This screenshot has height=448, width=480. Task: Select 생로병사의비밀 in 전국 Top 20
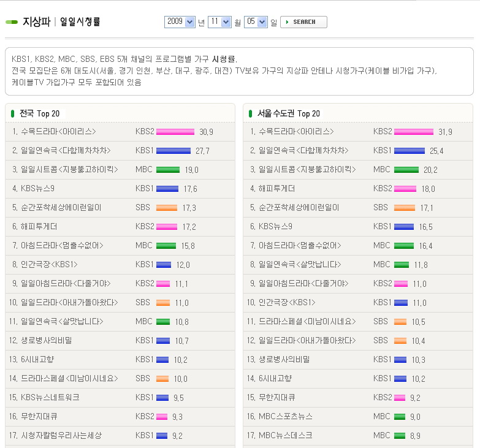(x=46, y=340)
